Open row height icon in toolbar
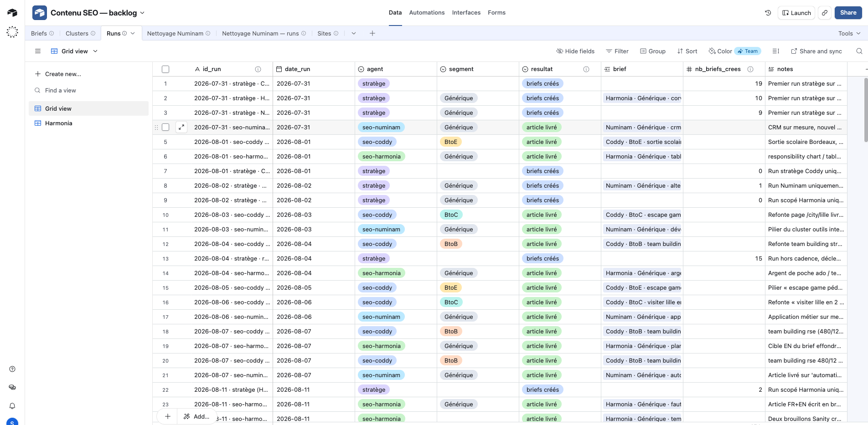The image size is (868, 425). click(776, 51)
